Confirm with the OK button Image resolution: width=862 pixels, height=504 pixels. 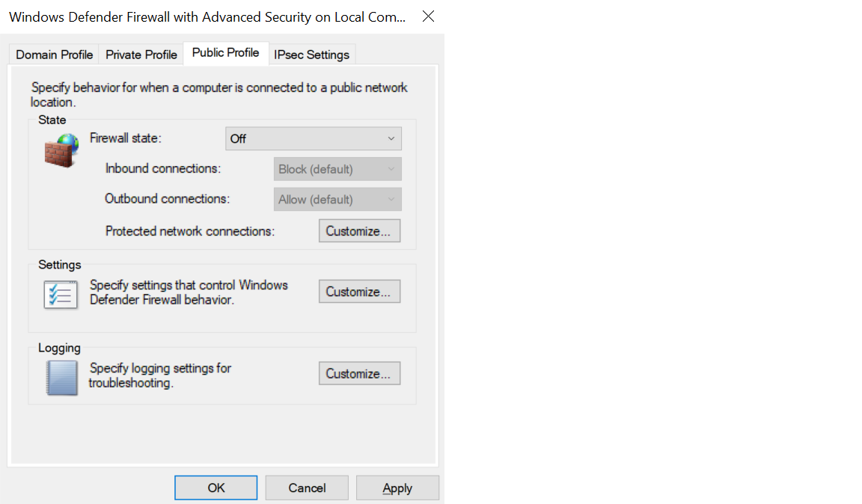tap(216, 488)
